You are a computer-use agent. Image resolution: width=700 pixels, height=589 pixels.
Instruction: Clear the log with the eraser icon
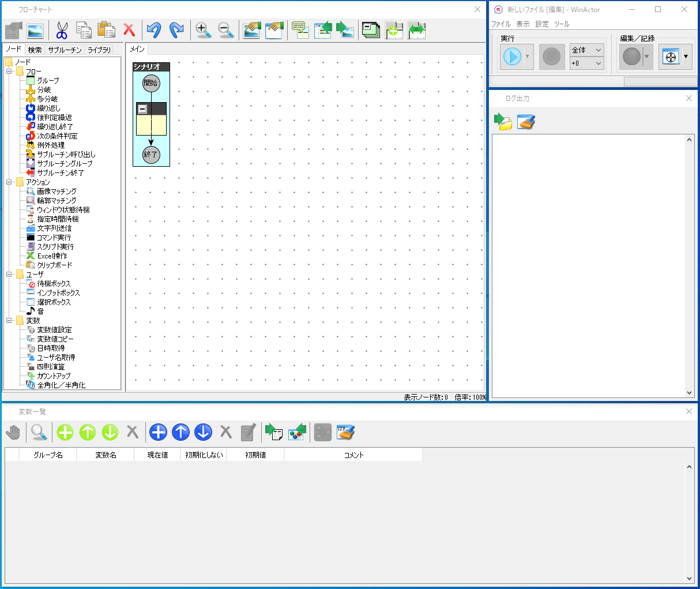coord(526,122)
